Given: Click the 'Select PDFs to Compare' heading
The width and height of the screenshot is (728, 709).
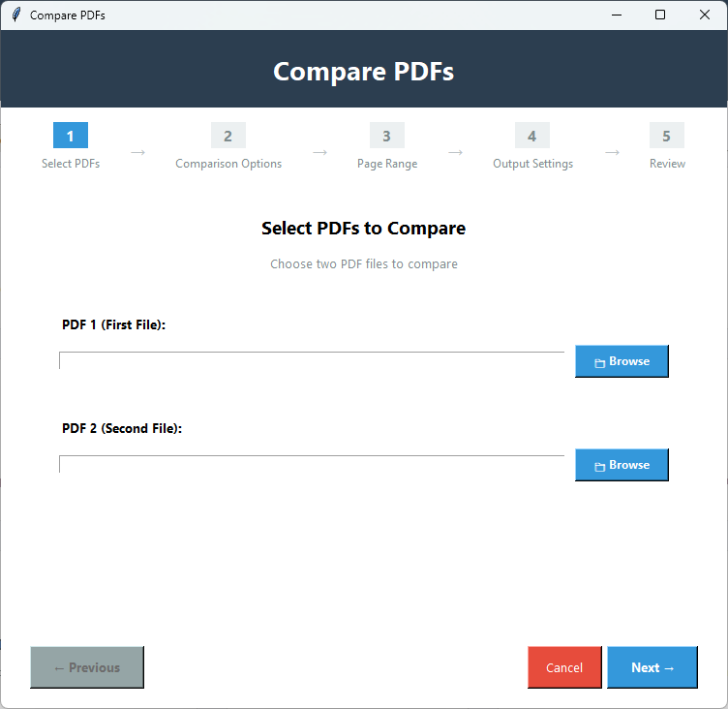Looking at the screenshot, I should pos(364,229).
